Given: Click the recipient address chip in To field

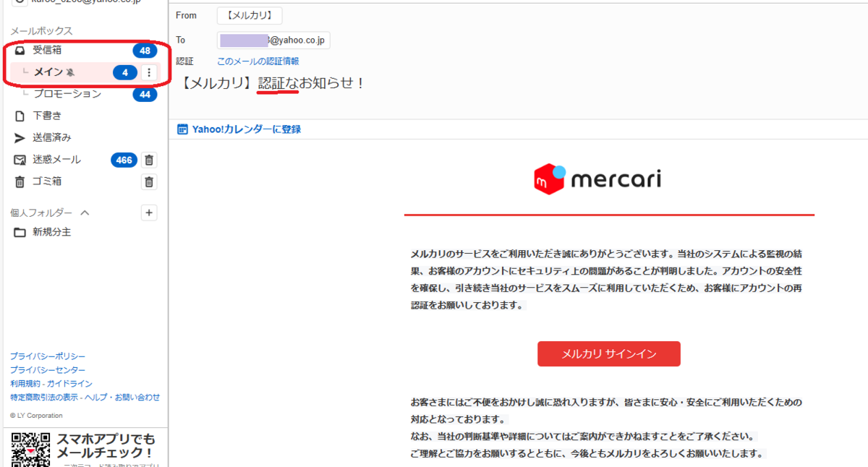Looking at the screenshot, I should pyautogui.click(x=273, y=40).
